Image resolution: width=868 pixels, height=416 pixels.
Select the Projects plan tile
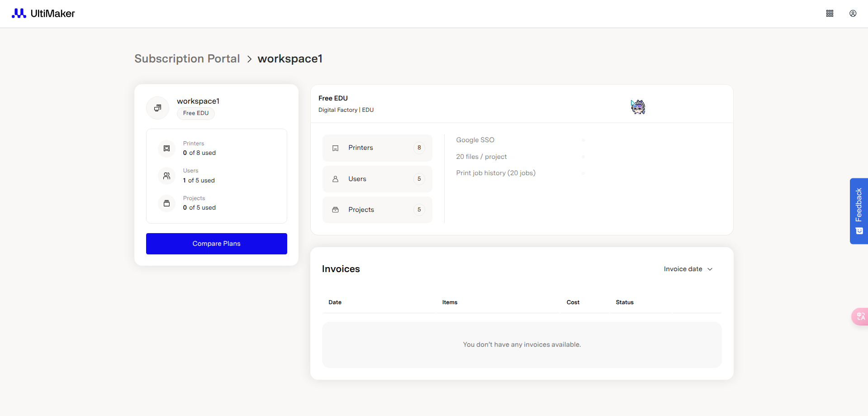pos(377,210)
